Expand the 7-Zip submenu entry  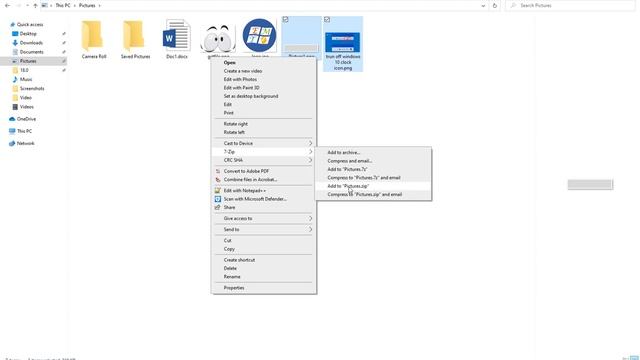(x=264, y=152)
